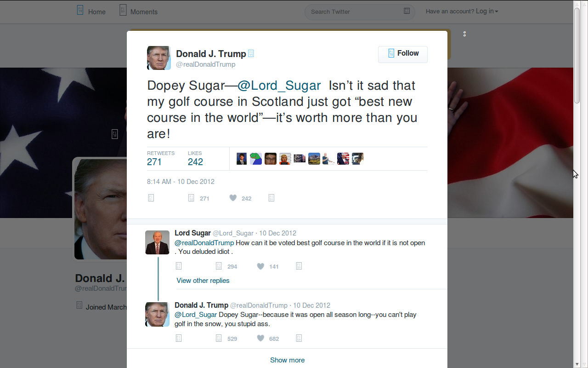Retweet the main tweet showing 271
This screenshot has height=368, width=588.
[192, 198]
